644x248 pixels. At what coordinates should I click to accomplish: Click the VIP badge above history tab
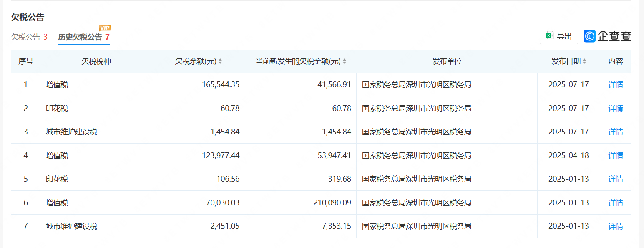[x=105, y=28]
